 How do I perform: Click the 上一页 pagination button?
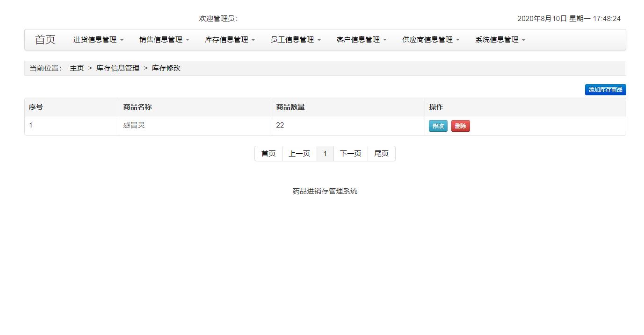299,153
